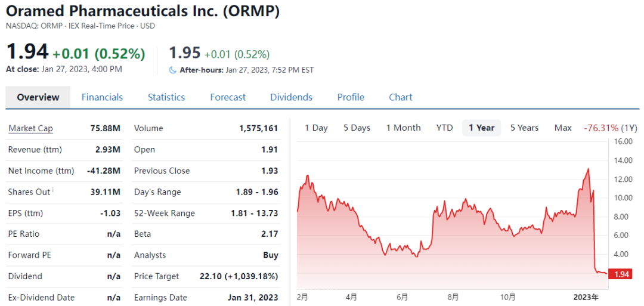Click the price chart peak near 2023
The height and width of the screenshot is (306, 644).
(x=589, y=169)
